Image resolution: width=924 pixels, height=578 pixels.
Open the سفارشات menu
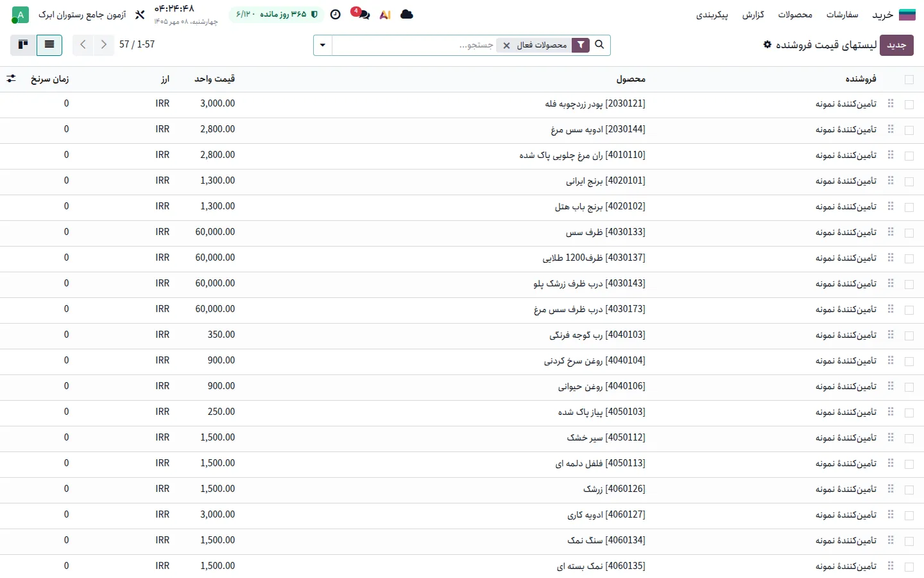pyautogui.click(x=842, y=14)
